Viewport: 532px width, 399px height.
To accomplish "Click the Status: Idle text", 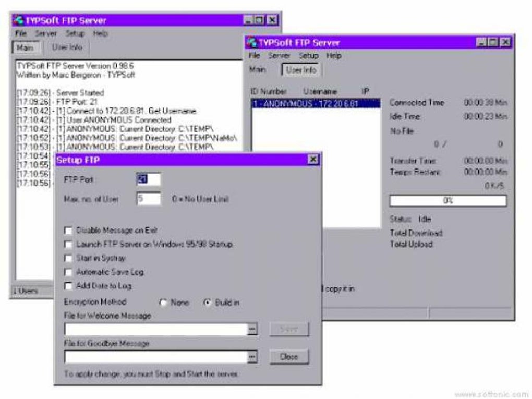I will [x=410, y=219].
